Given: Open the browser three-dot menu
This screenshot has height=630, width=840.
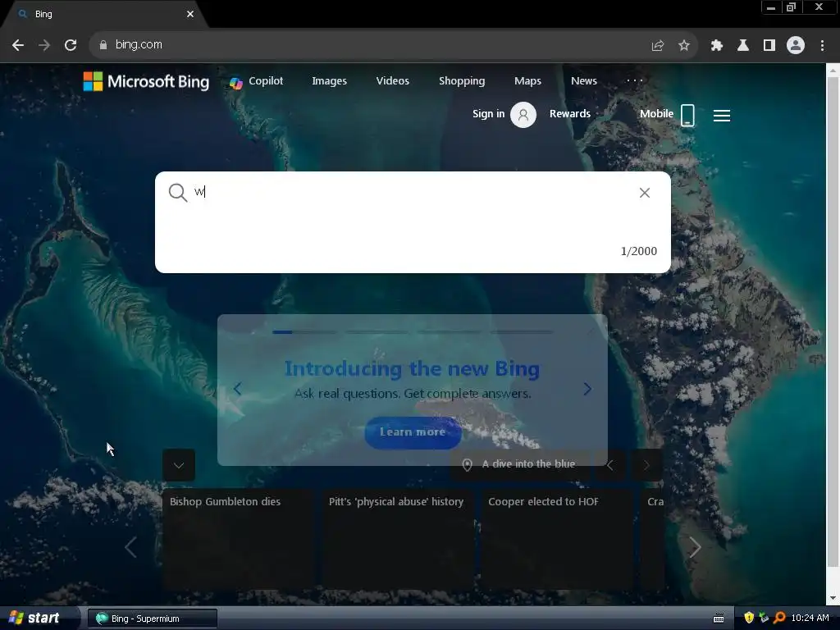Looking at the screenshot, I should pyautogui.click(x=822, y=46).
